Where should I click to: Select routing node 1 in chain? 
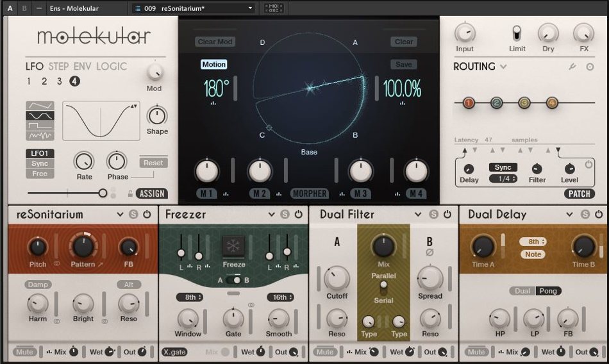point(469,103)
